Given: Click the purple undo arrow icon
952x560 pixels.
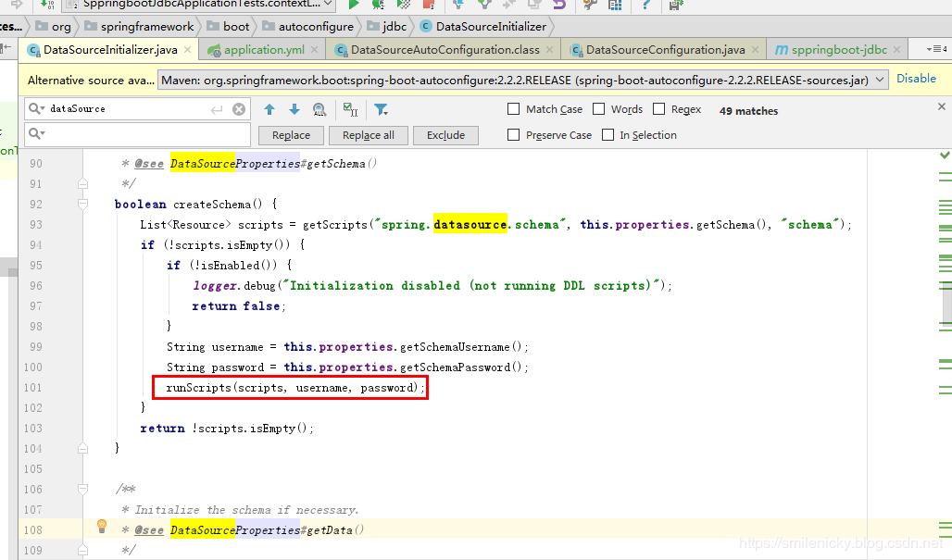Looking at the screenshot, I should tap(559, 5).
